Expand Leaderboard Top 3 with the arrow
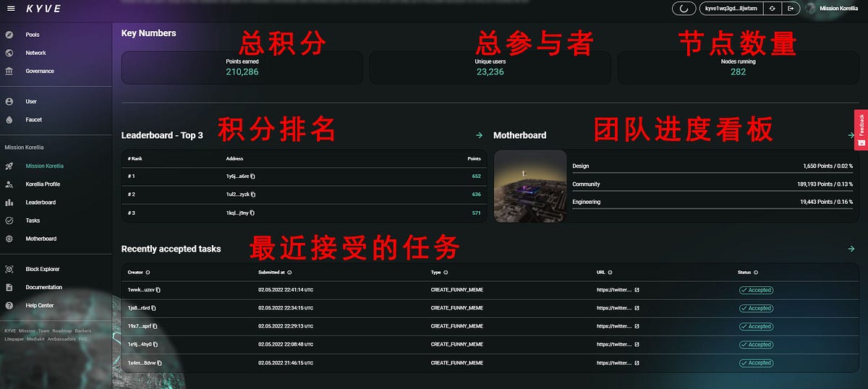 click(x=479, y=135)
